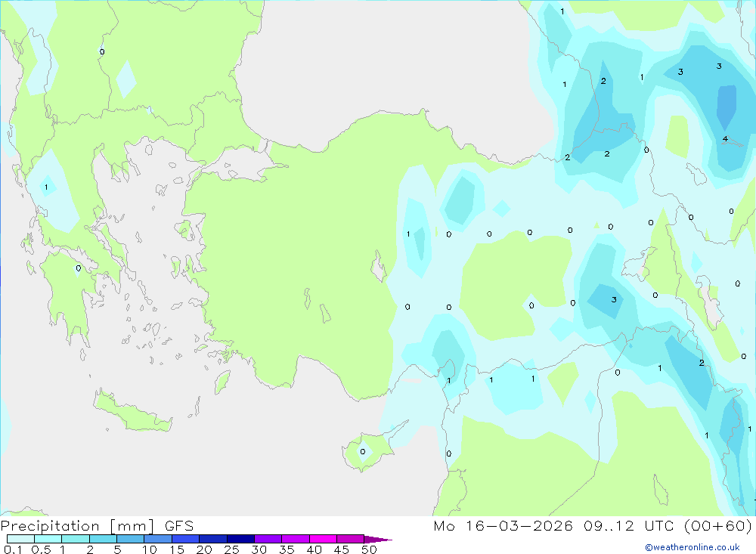Pick the 1–2 mm legend color swatch

(76, 539)
